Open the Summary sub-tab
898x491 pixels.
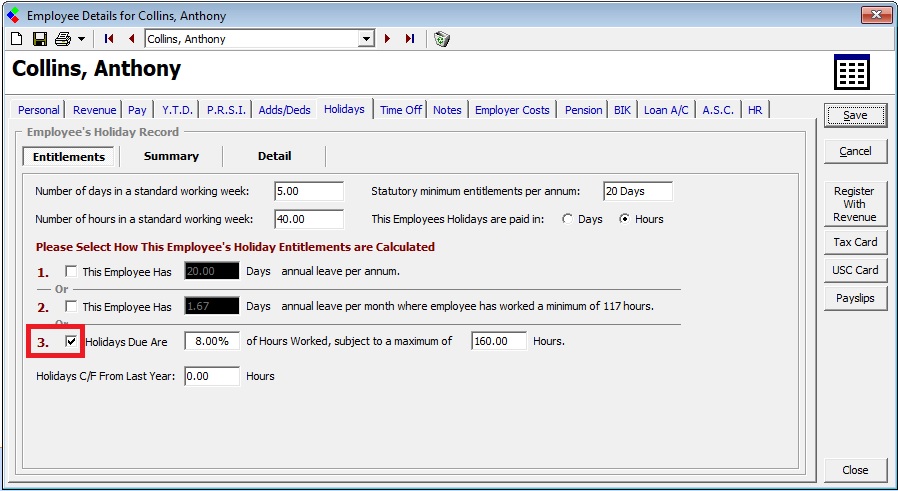171,156
